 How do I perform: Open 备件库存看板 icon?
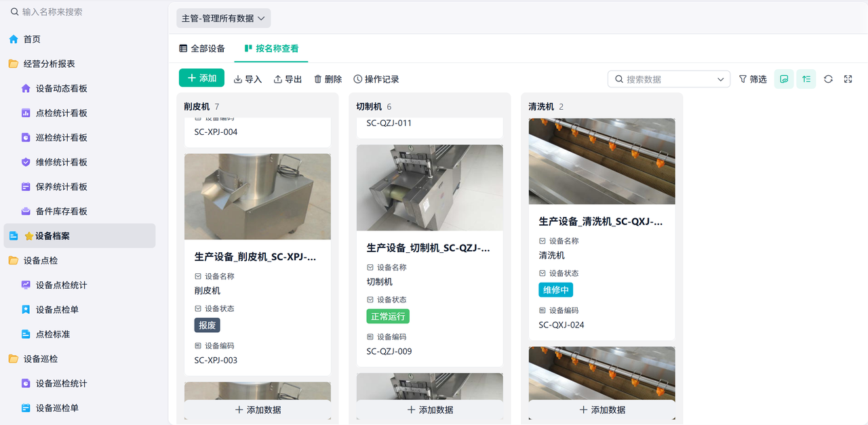tap(26, 211)
